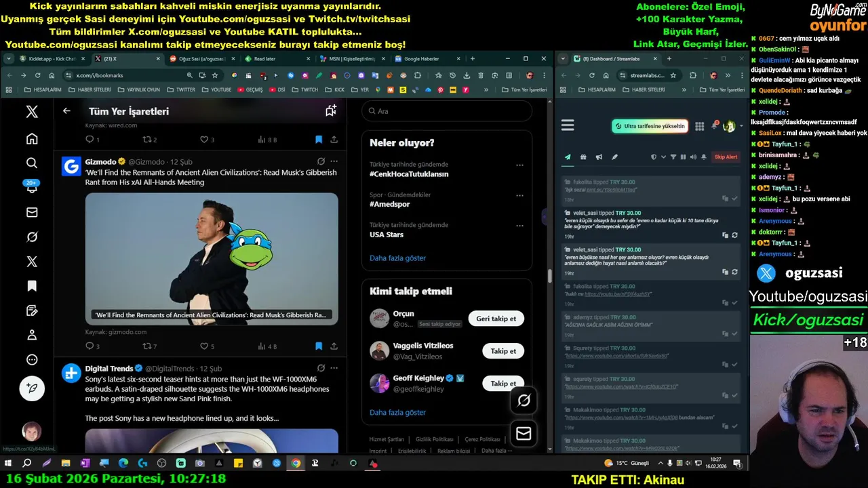Click Geri takip et for Orçun
The image size is (868, 488).
click(x=496, y=319)
